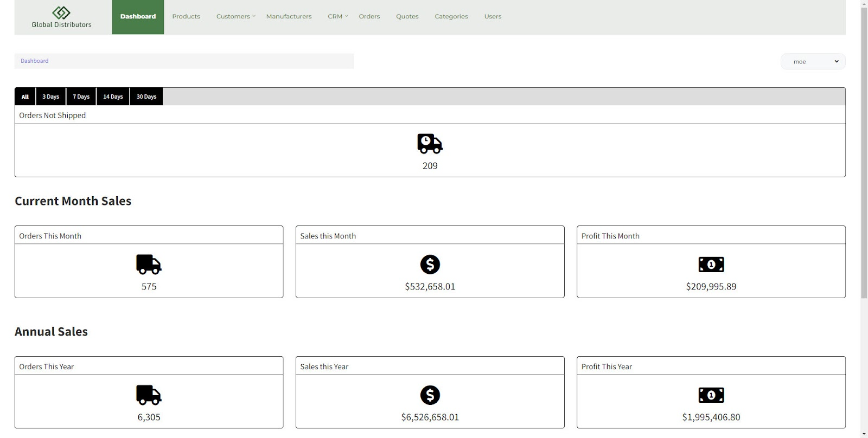Click the Dashboard breadcrumb link
Screen dimensions: 868x438
[x=34, y=61]
